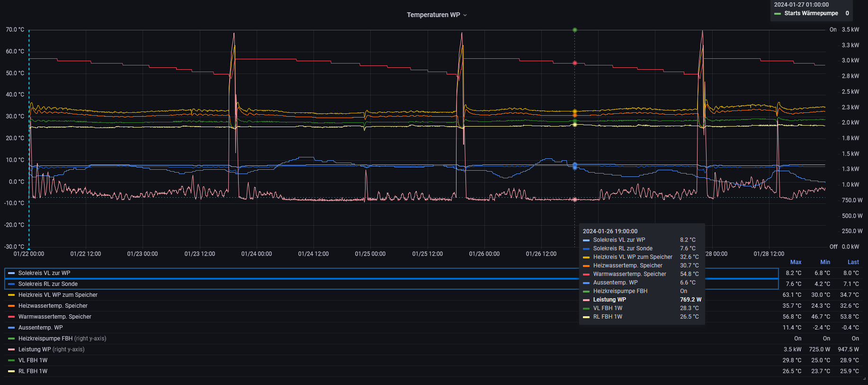Click Starts Wärmepumpe legend entry in top-right

(x=811, y=13)
